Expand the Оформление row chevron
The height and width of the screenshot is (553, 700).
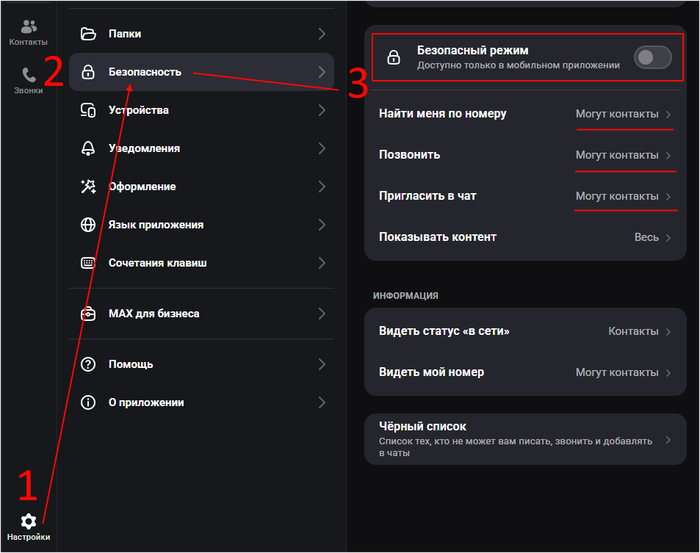click(x=321, y=187)
